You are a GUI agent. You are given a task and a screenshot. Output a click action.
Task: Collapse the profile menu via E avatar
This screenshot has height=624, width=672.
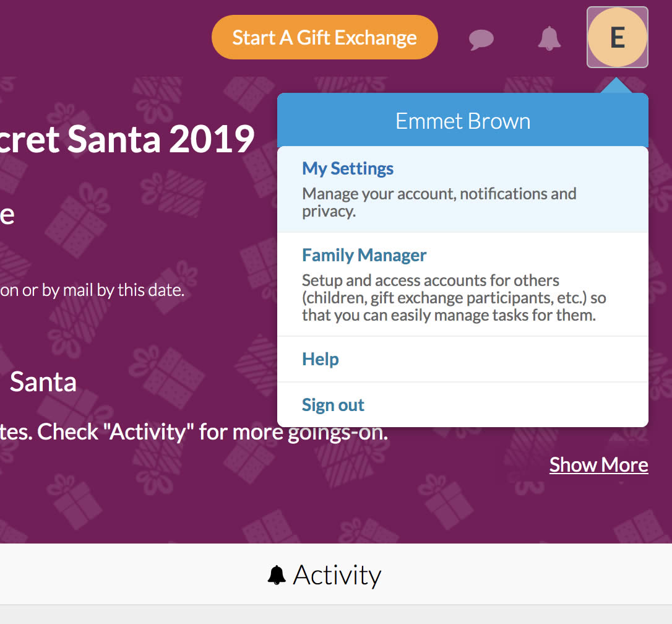coord(617,38)
